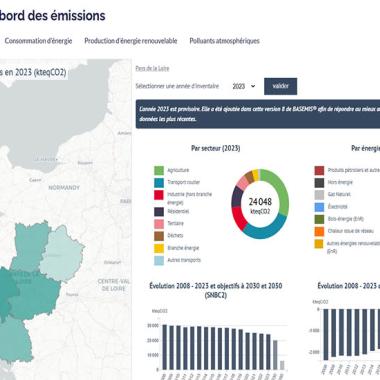Click the first bar in the SNBC2 evolution chart
This screenshot has height=380, width=380.
point(164,347)
